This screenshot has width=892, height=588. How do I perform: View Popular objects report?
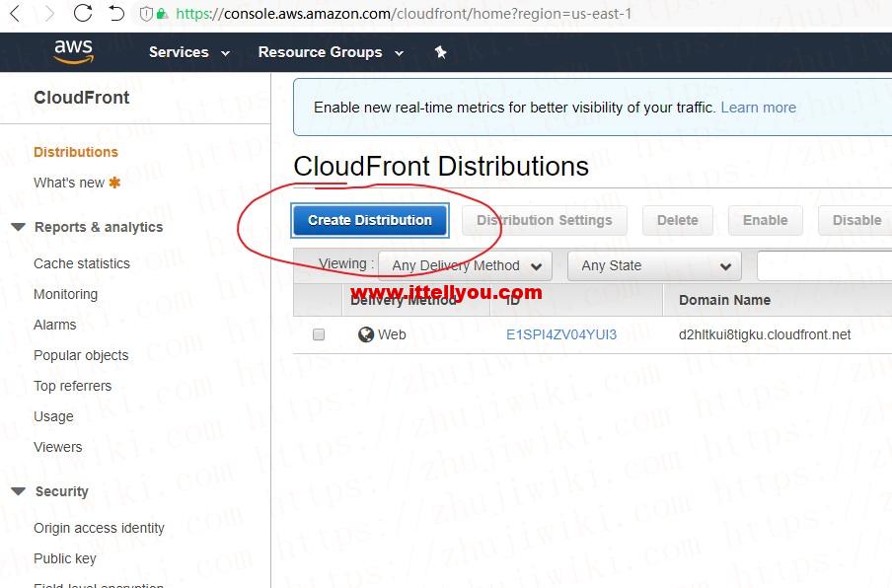tap(81, 355)
